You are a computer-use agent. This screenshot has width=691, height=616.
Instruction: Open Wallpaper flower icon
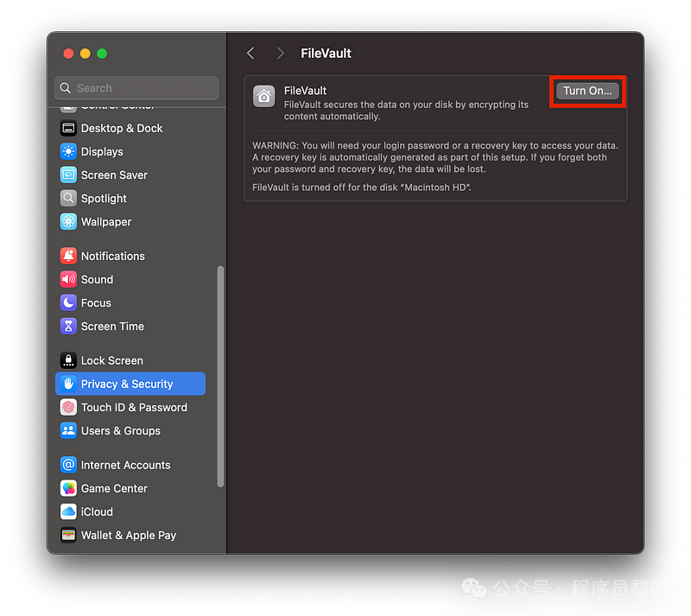pos(68,222)
